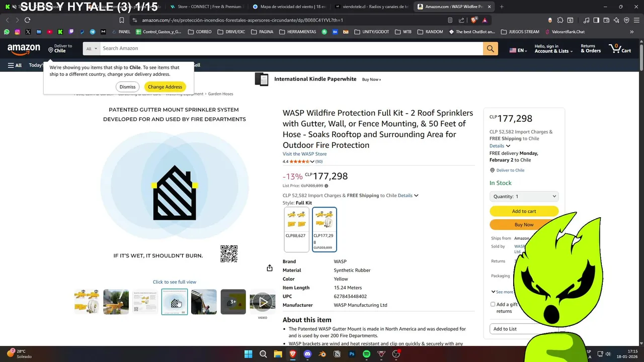The width and height of the screenshot is (644, 362).
Task: Open Discord from the taskbar
Action: [x=307, y=354]
